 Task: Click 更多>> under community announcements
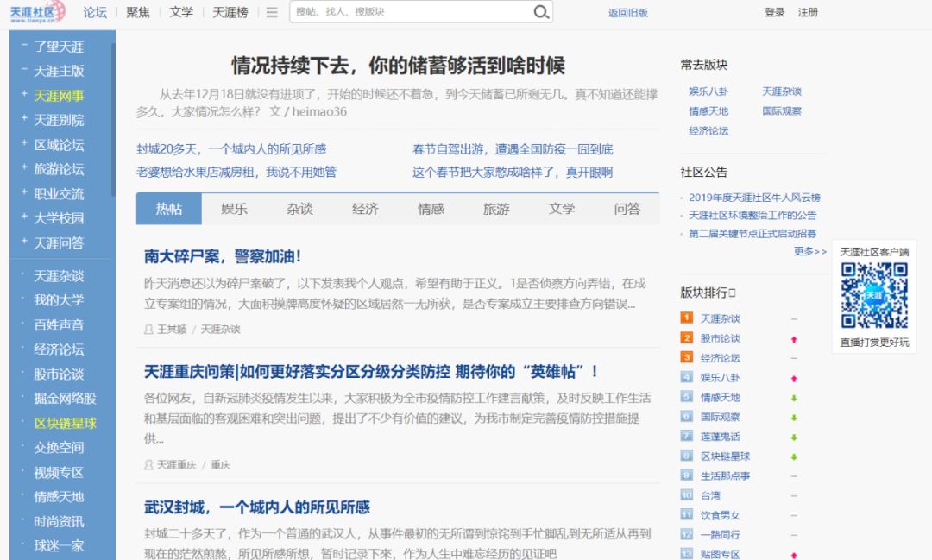(810, 251)
